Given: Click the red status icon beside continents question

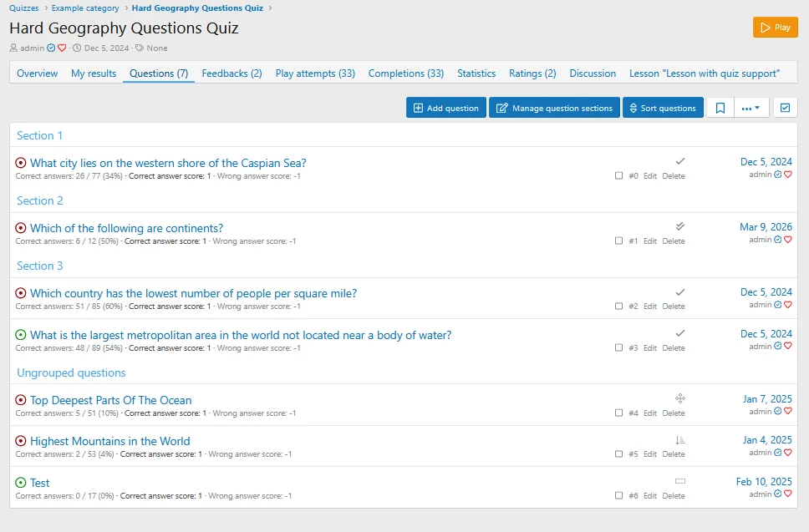Looking at the screenshot, I should tap(21, 228).
